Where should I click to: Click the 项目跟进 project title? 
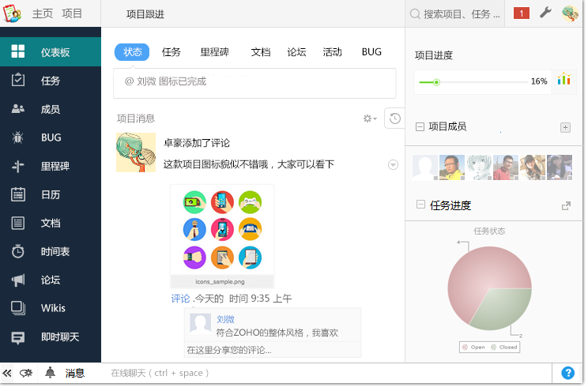pyautogui.click(x=145, y=14)
